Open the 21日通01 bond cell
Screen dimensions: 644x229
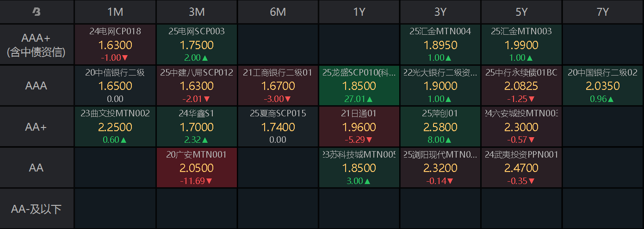tap(359, 127)
